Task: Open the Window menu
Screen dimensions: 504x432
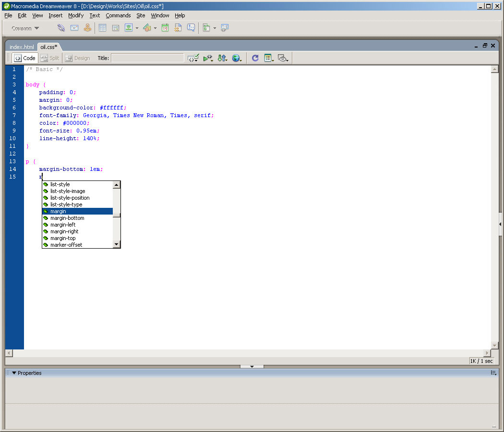Action: tap(160, 15)
